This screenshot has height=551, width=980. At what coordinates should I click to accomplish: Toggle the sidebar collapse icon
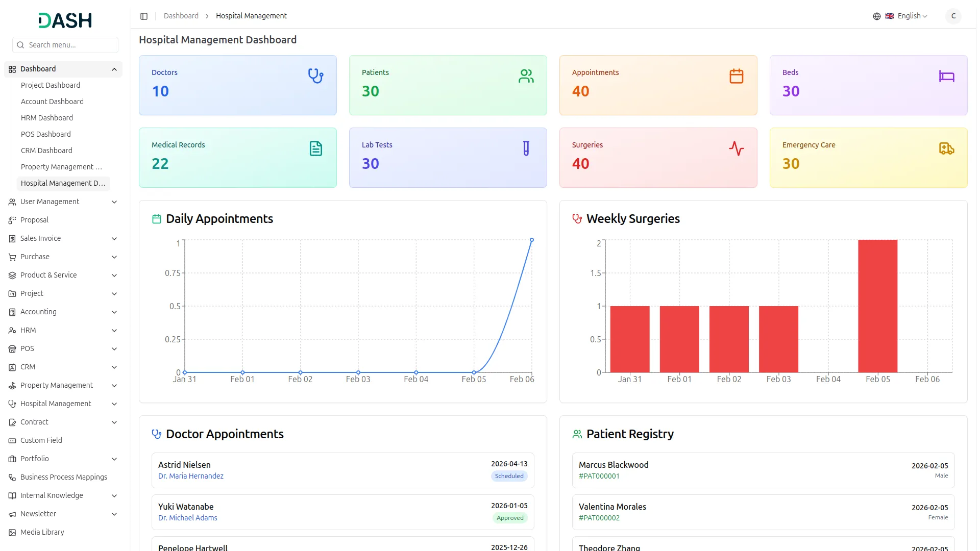pos(144,16)
